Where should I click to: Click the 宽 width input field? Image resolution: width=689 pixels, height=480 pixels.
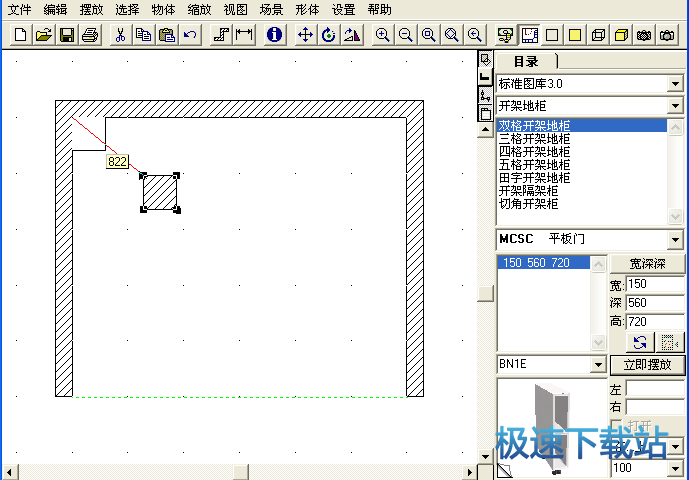point(654,285)
